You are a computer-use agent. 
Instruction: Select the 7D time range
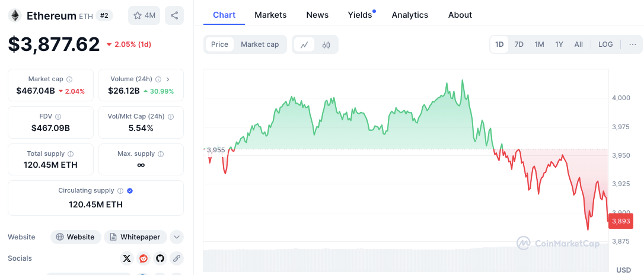519,44
